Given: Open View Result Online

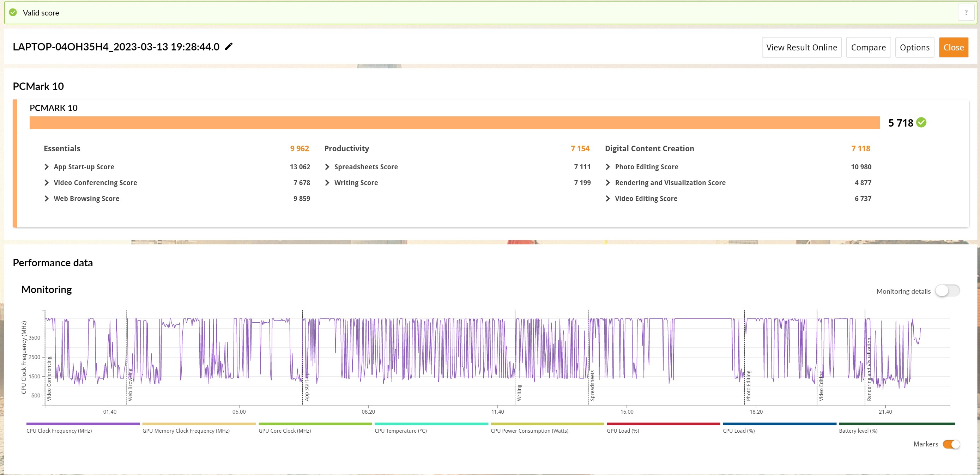Looking at the screenshot, I should click(x=801, y=48).
